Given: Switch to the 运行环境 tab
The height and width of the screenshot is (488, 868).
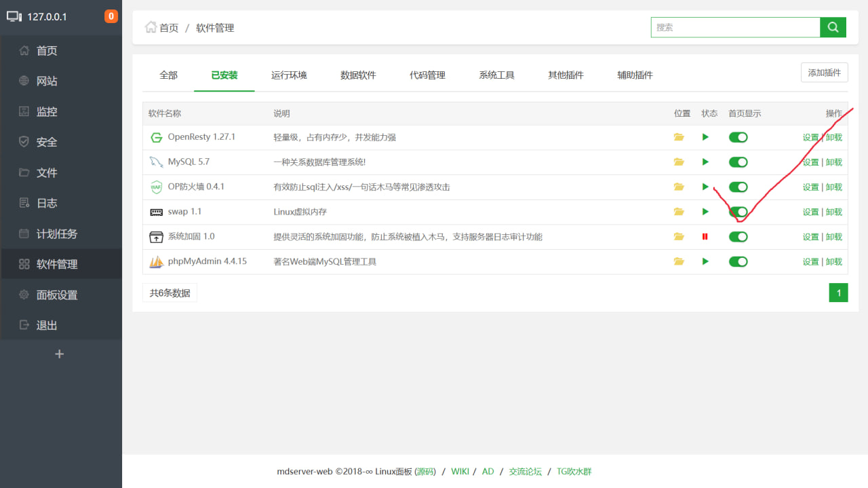Looking at the screenshot, I should [290, 75].
